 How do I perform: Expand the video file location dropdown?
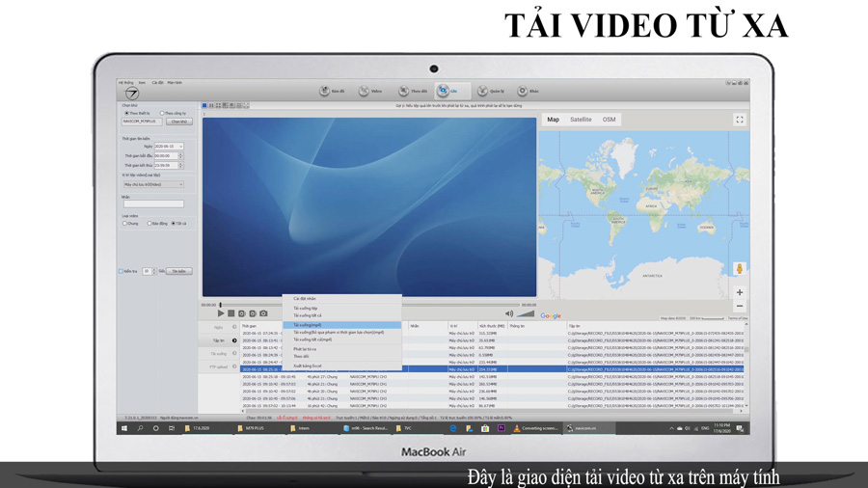point(180,184)
